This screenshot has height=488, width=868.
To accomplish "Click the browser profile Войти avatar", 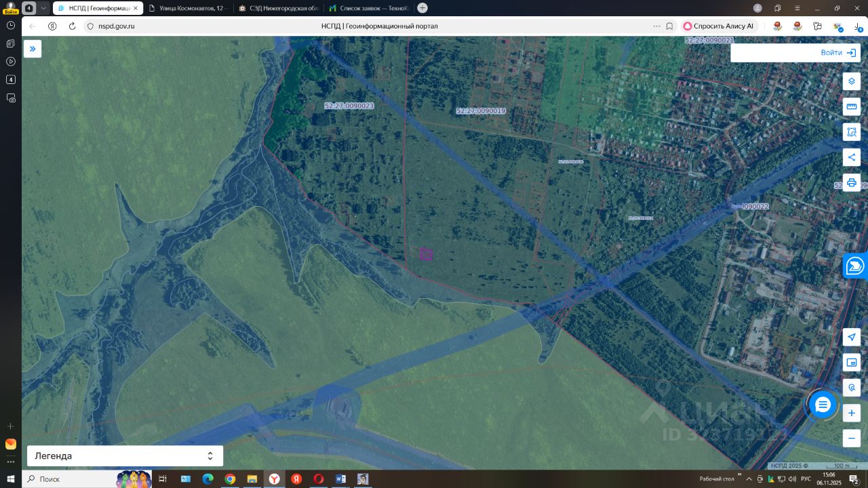I will (x=10, y=8).
